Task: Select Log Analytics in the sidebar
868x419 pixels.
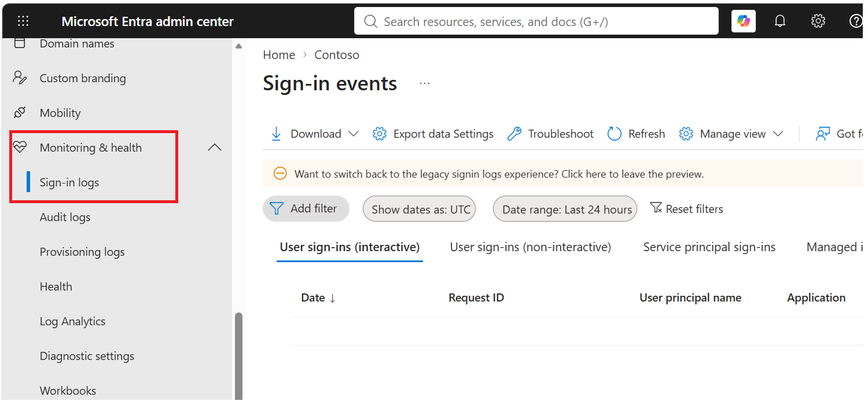Action: coord(72,321)
